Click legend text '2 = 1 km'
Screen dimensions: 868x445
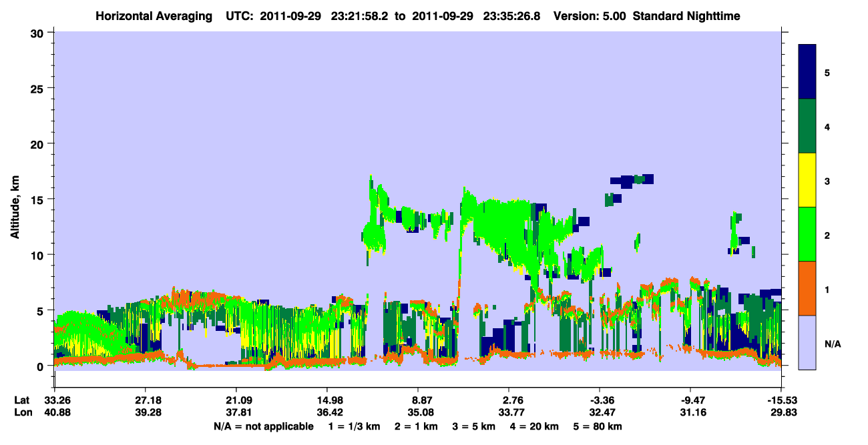click(x=416, y=426)
